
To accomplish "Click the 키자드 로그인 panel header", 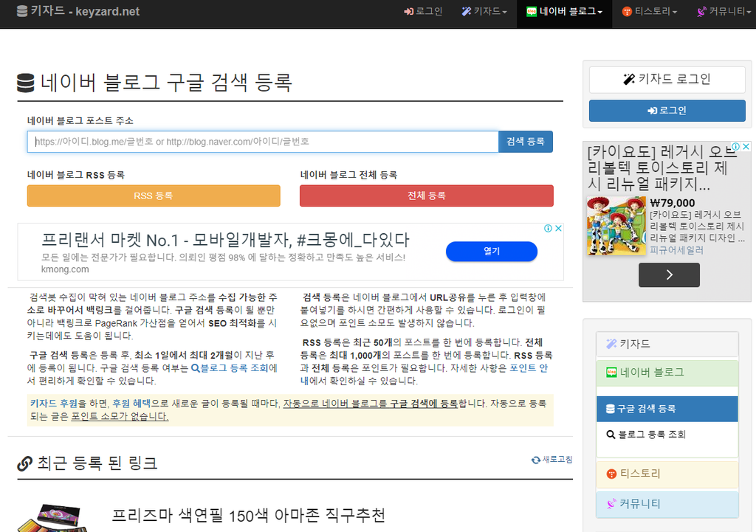I will pos(667,80).
